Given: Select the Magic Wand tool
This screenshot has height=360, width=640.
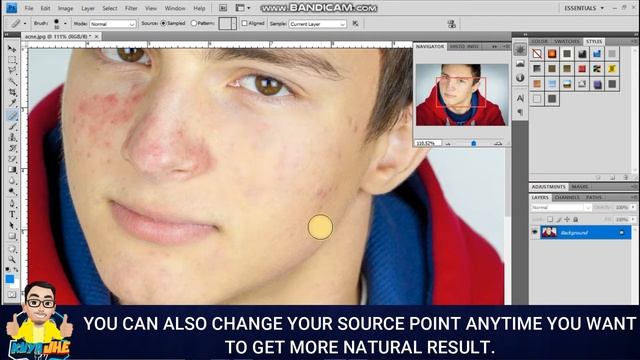Looking at the screenshot, I should coord(12,82).
